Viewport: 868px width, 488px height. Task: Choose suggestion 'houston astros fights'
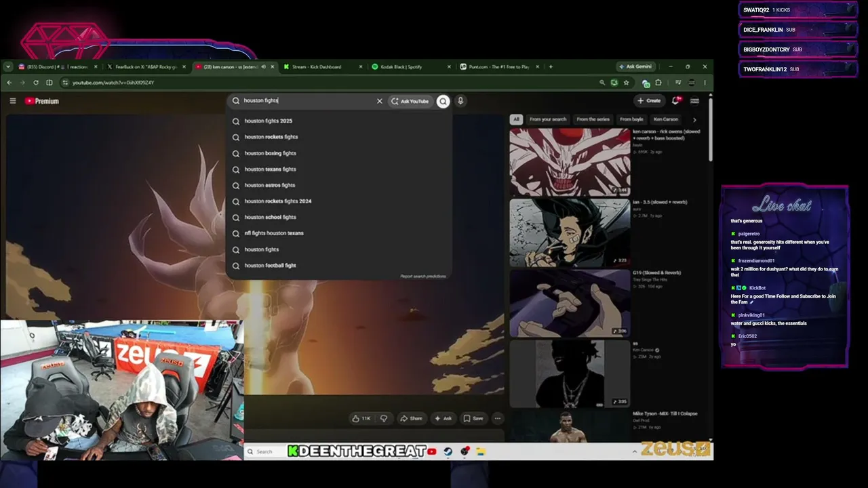click(339, 185)
